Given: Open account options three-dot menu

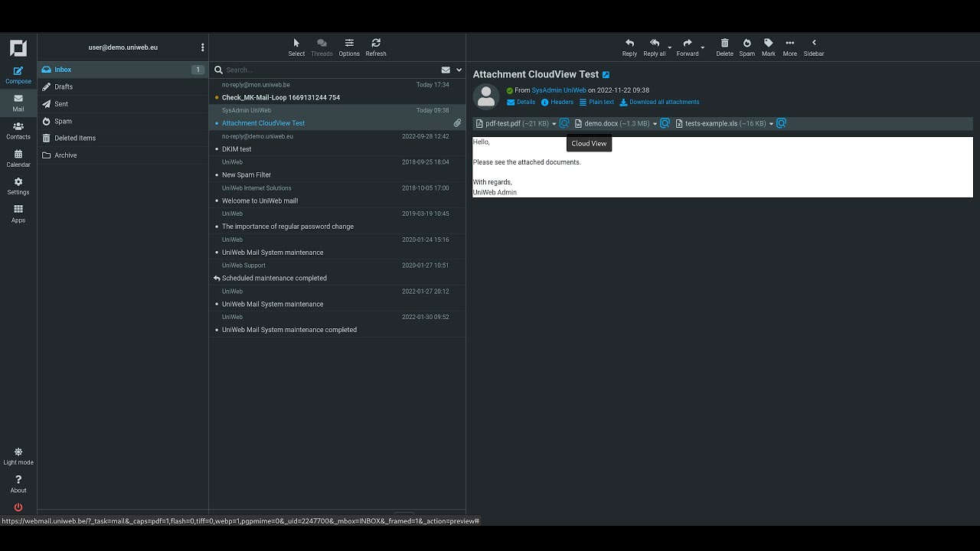Looking at the screenshot, I should coord(202,47).
